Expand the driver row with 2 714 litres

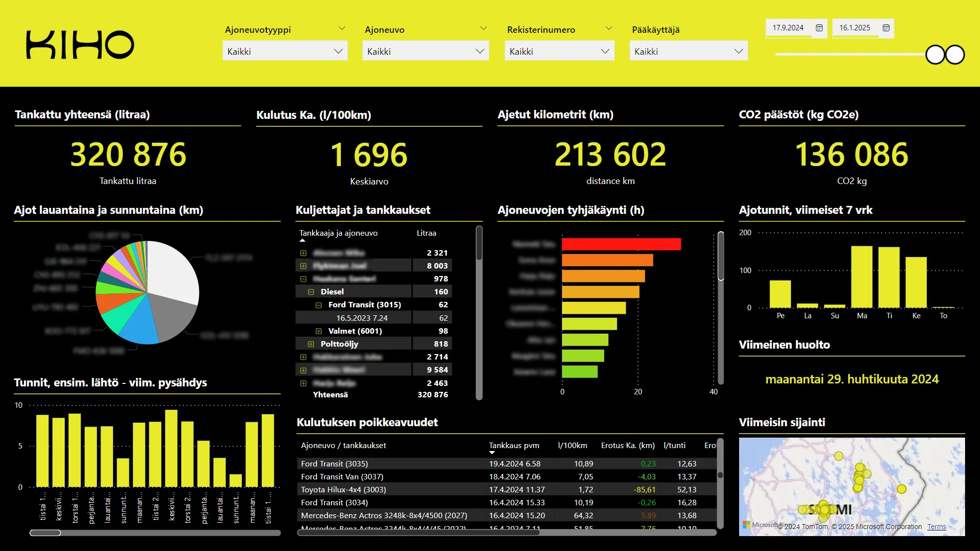tap(303, 357)
